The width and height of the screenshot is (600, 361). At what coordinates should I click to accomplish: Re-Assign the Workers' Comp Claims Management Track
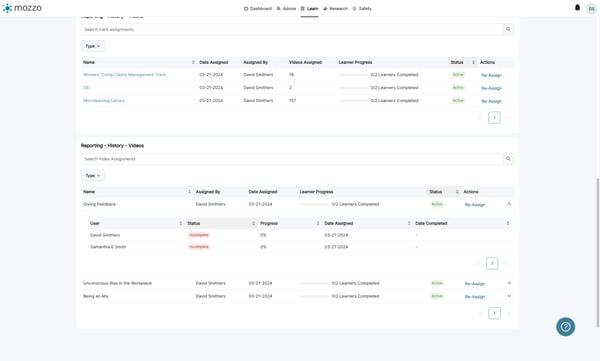point(491,75)
